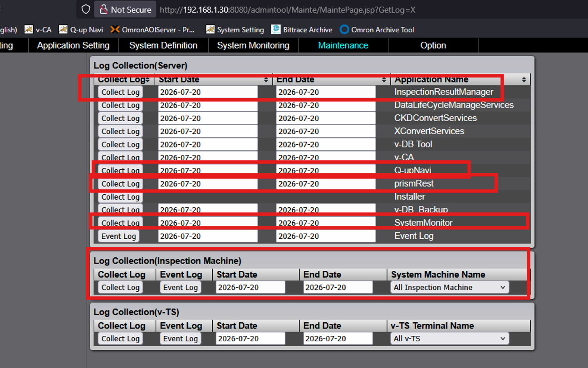This screenshot has height=368, width=588.
Task: Click the Not Secure lock indicator
Action: click(125, 10)
